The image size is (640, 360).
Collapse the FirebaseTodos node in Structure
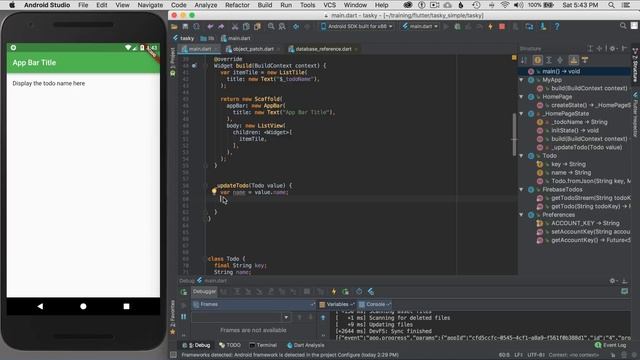522,189
